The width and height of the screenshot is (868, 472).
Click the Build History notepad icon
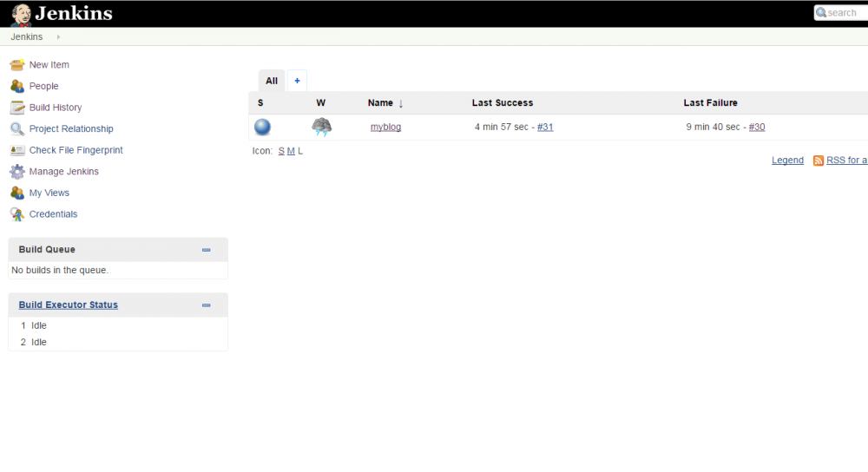(x=17, y=108)
